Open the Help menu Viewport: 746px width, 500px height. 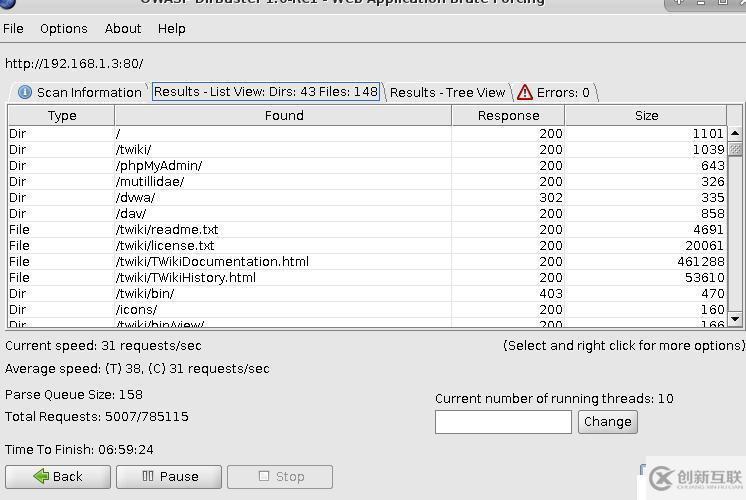172,29
